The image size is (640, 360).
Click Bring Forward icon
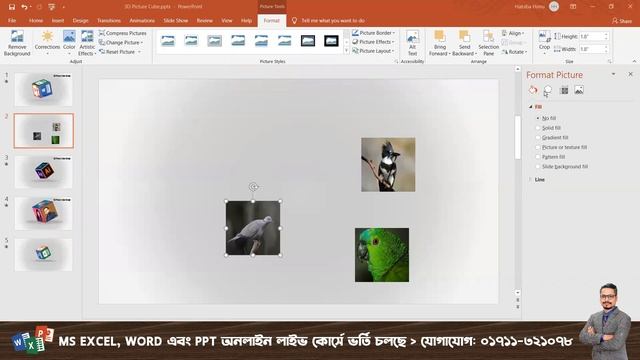440,37
